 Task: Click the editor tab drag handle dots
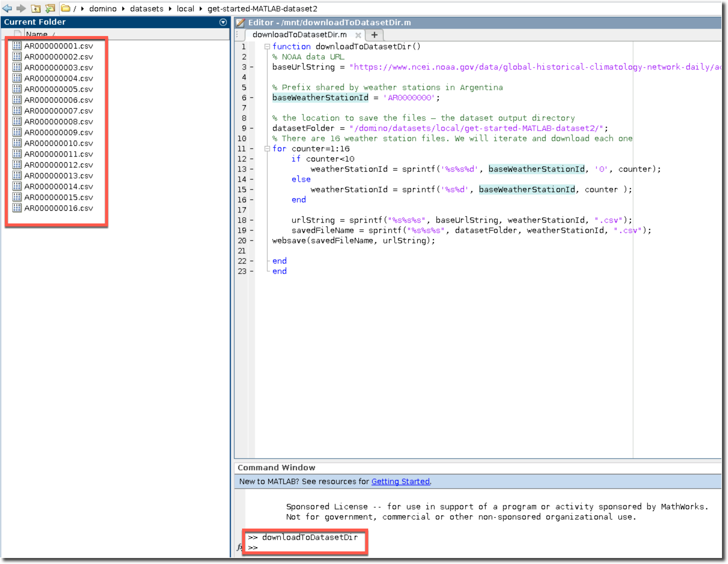[x=237, y=35]
